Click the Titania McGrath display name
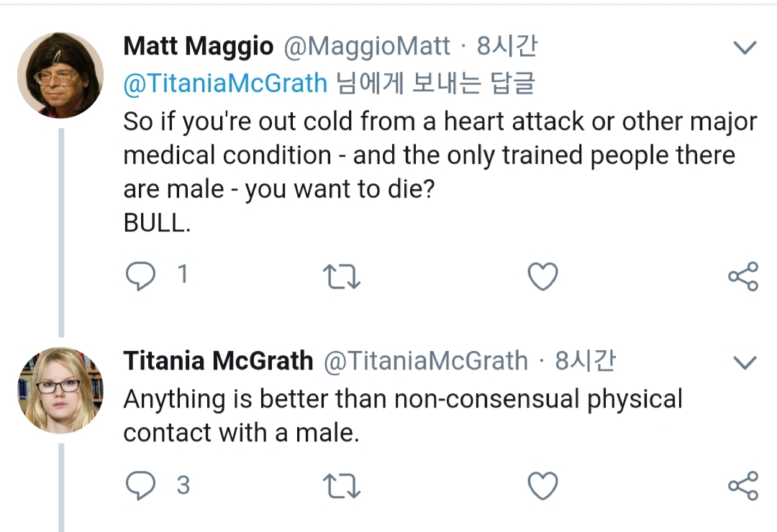Image resolution: width=777 pixels, height=532 pixels. tap(218, 361)
